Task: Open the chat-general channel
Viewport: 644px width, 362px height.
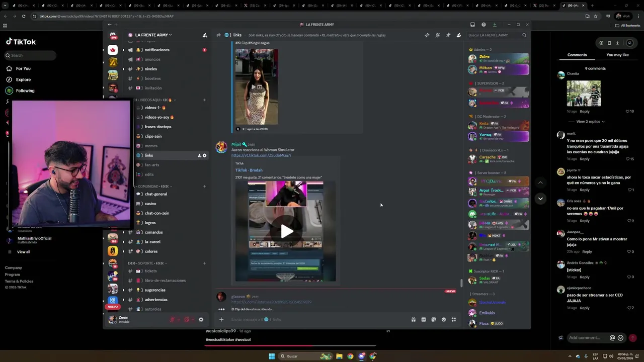Action: click(156, 194)
